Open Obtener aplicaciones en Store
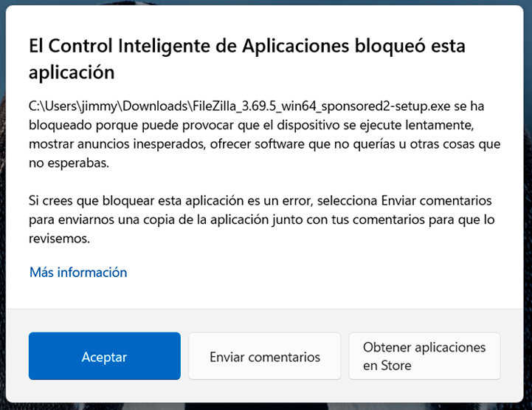The width and height of the screenshot is (532, 410). point(424,356)
